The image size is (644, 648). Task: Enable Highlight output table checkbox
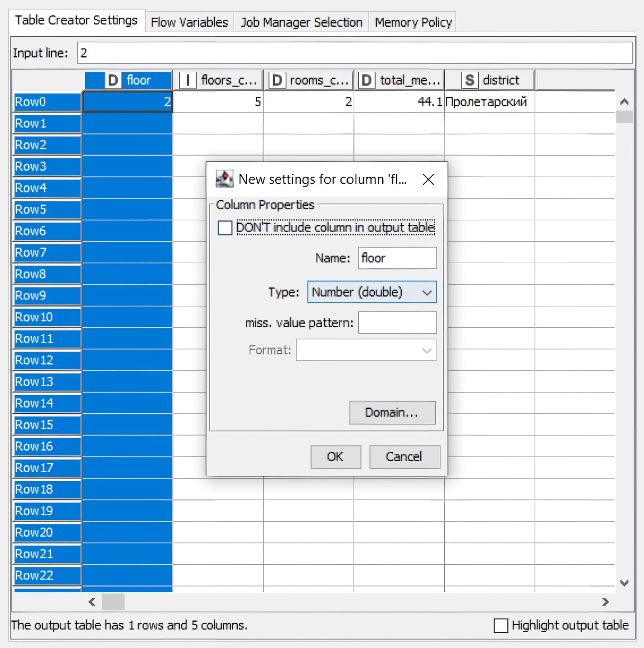pos(501,625)
